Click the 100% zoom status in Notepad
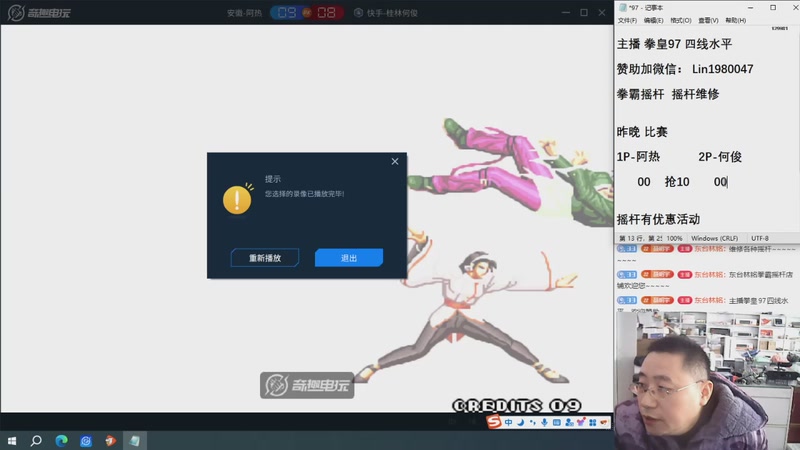This screenshot has height=450, width=800. point(674,238)
